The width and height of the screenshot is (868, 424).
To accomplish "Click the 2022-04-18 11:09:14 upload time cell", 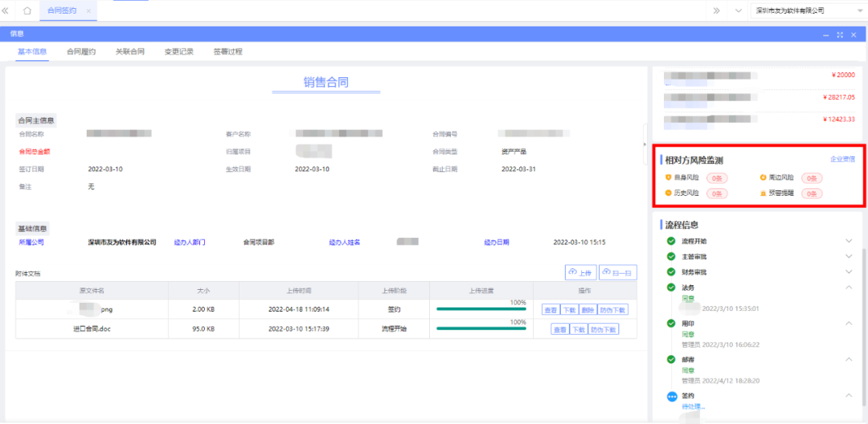I will pos(299,310).
